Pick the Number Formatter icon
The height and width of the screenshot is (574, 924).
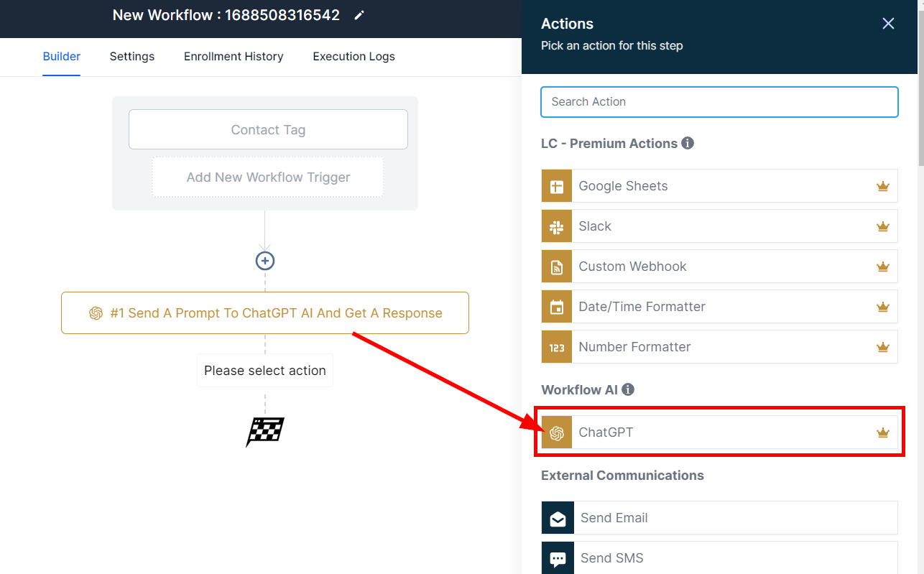557,347
